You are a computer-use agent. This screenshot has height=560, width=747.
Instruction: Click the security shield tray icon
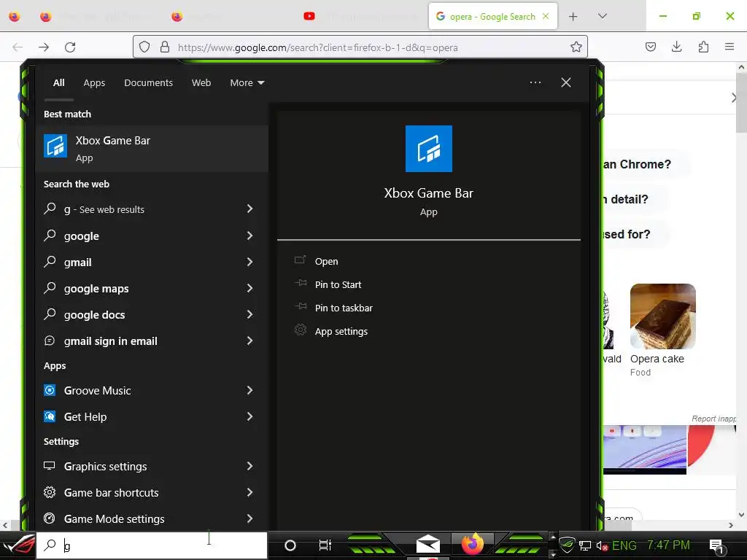click(566, 544)
